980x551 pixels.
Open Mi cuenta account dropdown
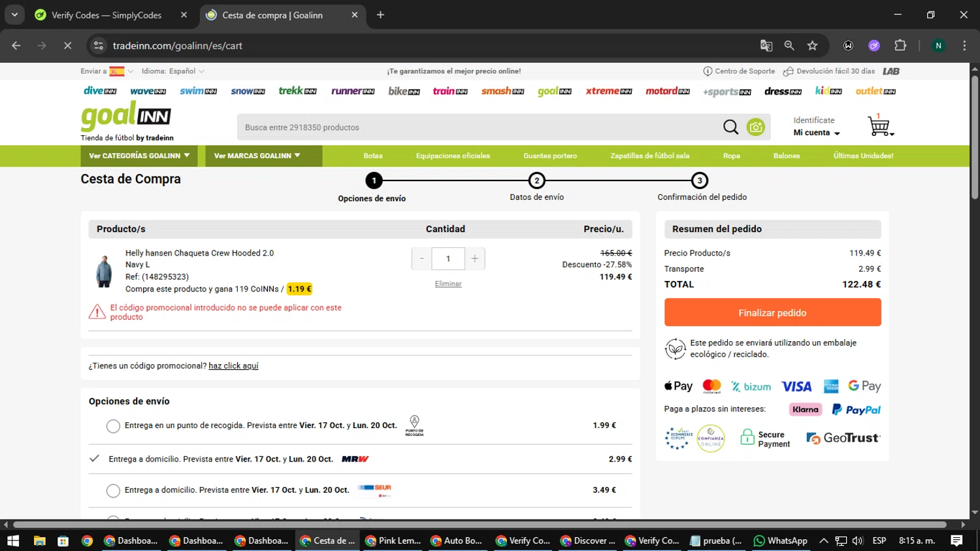pyautogui.click(x=817, y=133)
